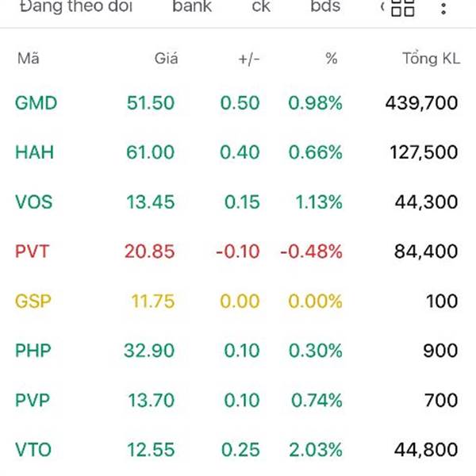Screen dimensions: 476x476
Task: Sort by the Giá column header
Action: click(166, 58)
